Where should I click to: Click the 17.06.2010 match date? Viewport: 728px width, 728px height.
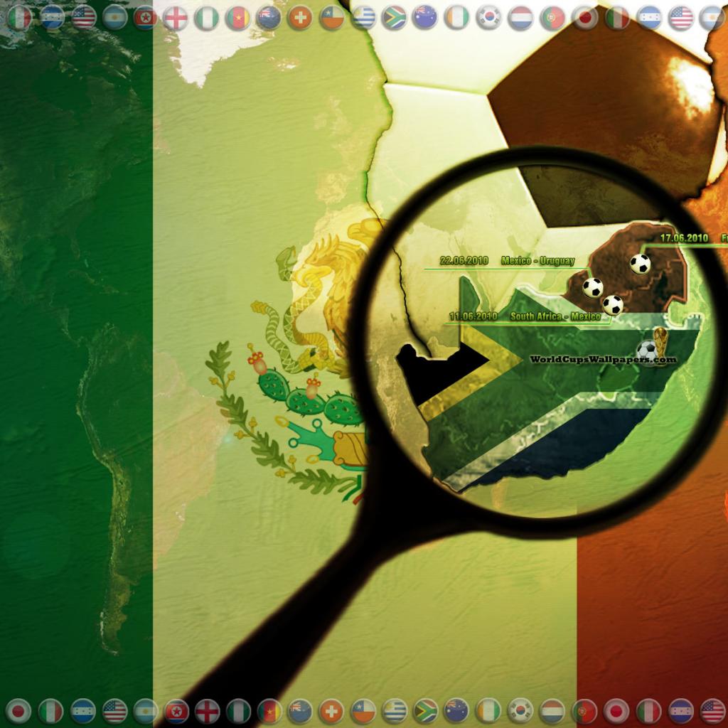click(684, 238)
